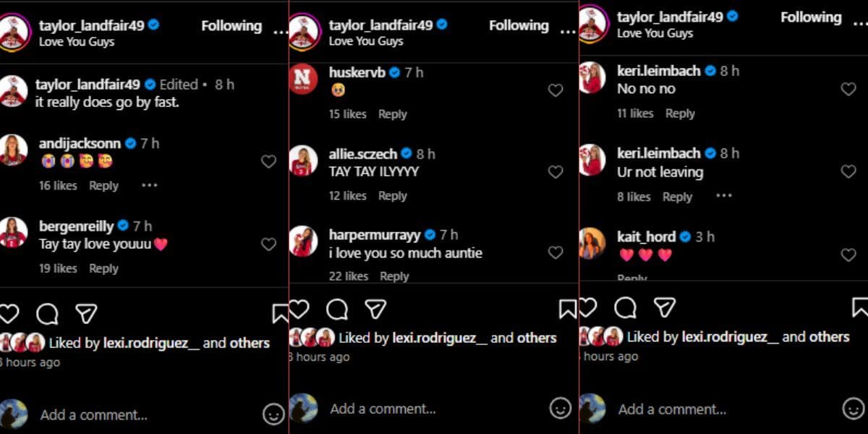Image resolution: width=868 pixels, height=434 pixels.
Task: Reply to harpermurrayy's comment
Action: (x=393, y=276)
